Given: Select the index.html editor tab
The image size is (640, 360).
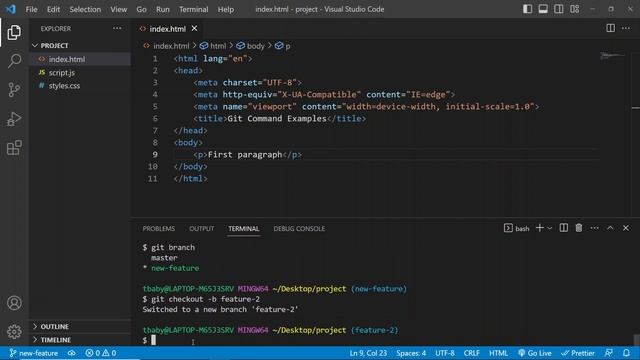Looking at the screenshot, I should [x=167, y=29].
